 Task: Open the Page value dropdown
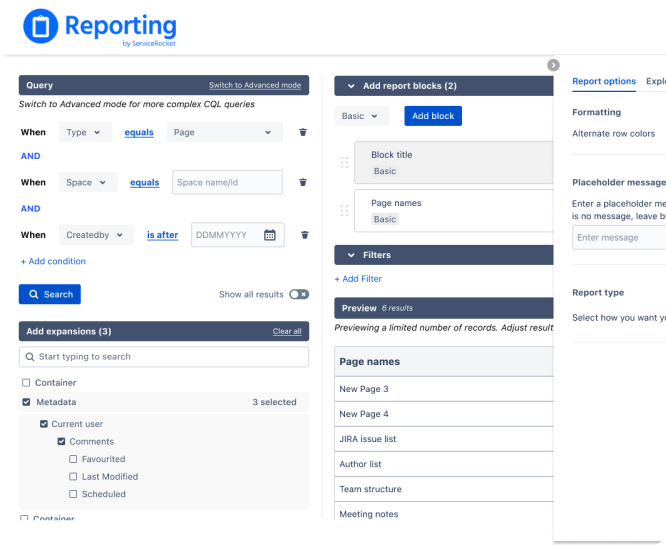point(224,132)
